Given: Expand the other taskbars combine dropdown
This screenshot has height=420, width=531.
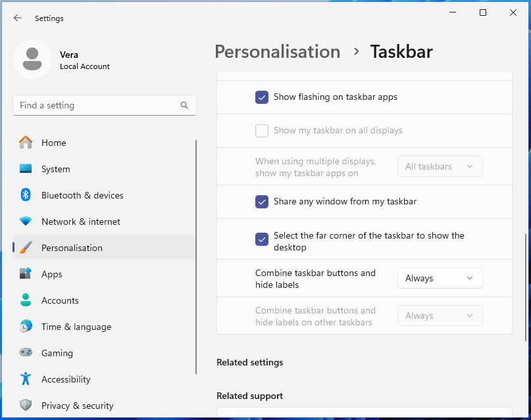Looking at the screenshot, I should [x=440, y=315].
